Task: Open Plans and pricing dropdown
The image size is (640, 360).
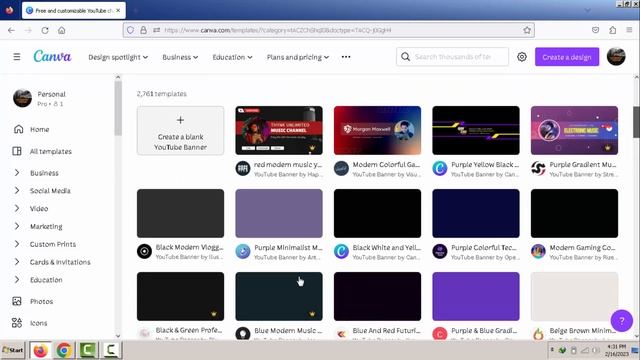Action: click(x=298, y=57)
